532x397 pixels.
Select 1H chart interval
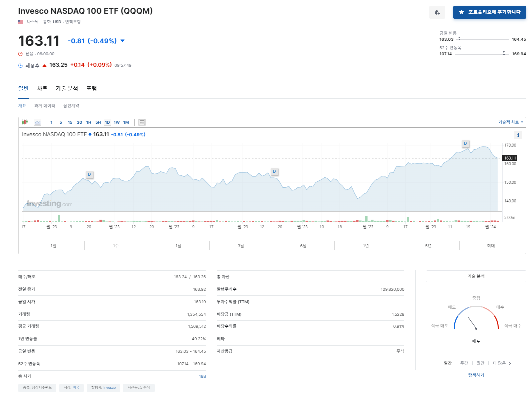(89, 122)
